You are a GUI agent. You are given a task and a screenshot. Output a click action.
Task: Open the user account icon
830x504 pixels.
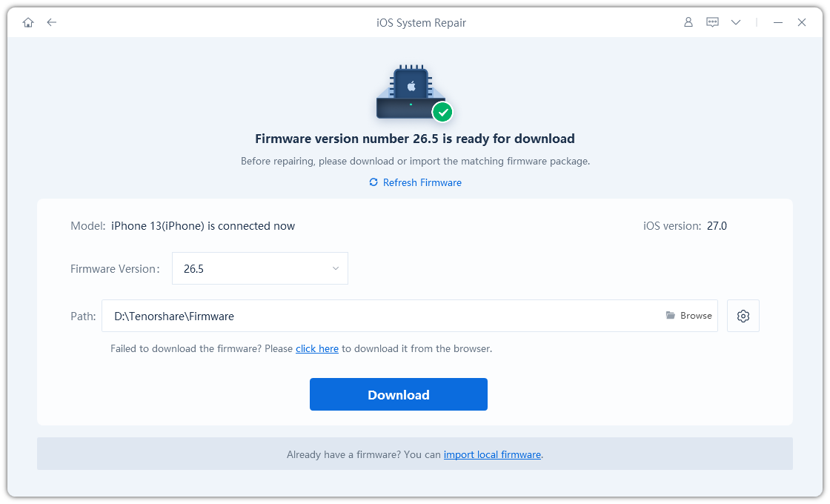click(688, 22)
